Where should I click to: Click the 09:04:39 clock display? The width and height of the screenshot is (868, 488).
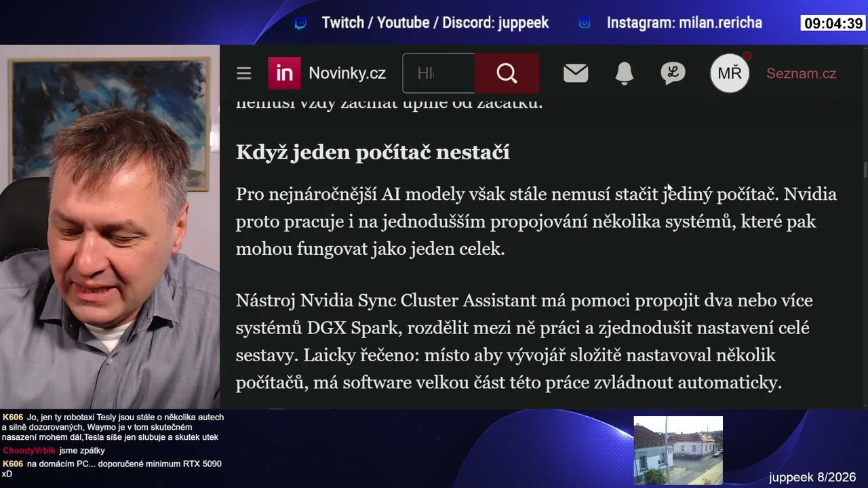coord(833,24)
